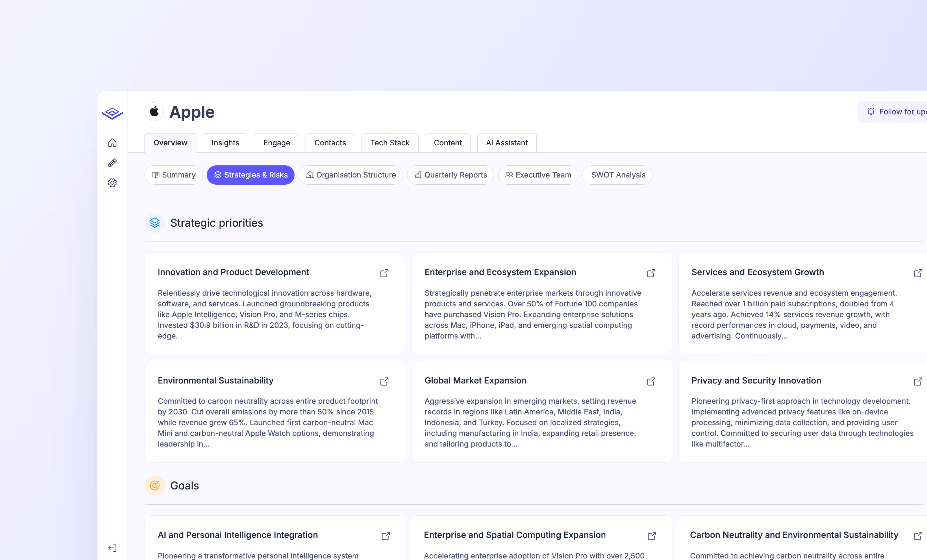Click Carbon Neutrality and Environmental Sustainability title
Screen dimensions: 927x560
pos(794,535)
